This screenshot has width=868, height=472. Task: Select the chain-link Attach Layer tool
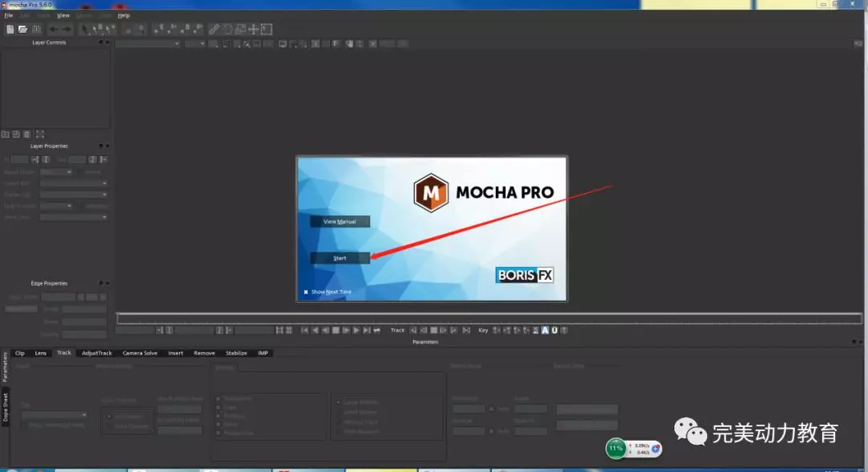pos(214,30)
